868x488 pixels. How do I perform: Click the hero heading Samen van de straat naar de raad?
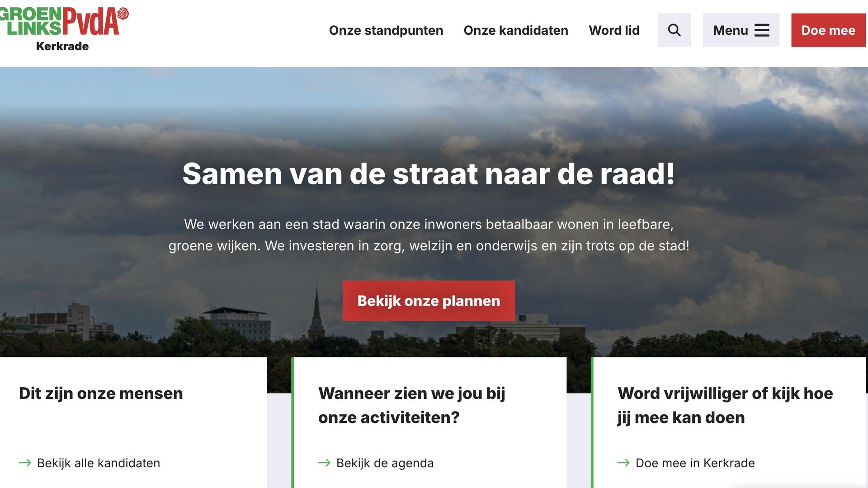point(429,174)
